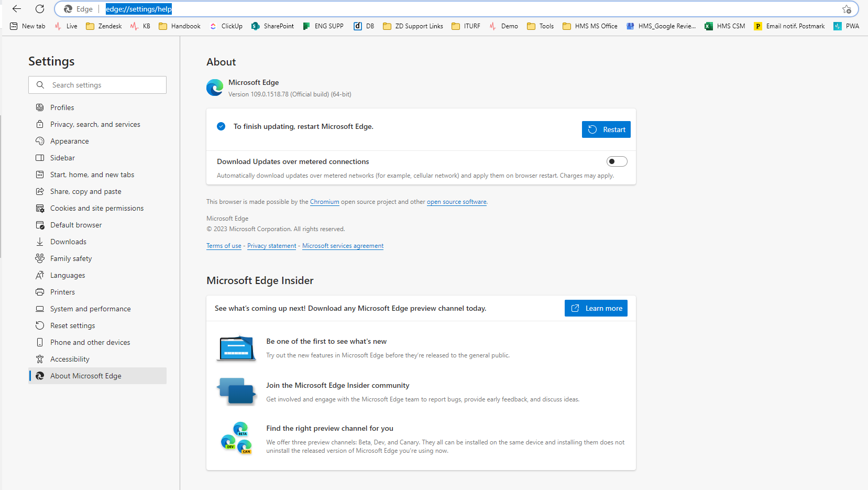Click the Reset settings icon
This screenshot has height=490, width=868.
tap(40, 325)
